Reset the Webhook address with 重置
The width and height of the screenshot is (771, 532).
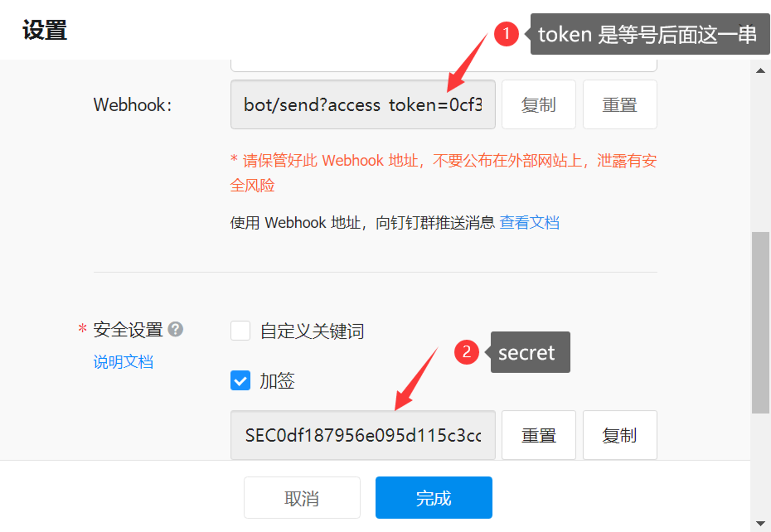click(620, 104)
